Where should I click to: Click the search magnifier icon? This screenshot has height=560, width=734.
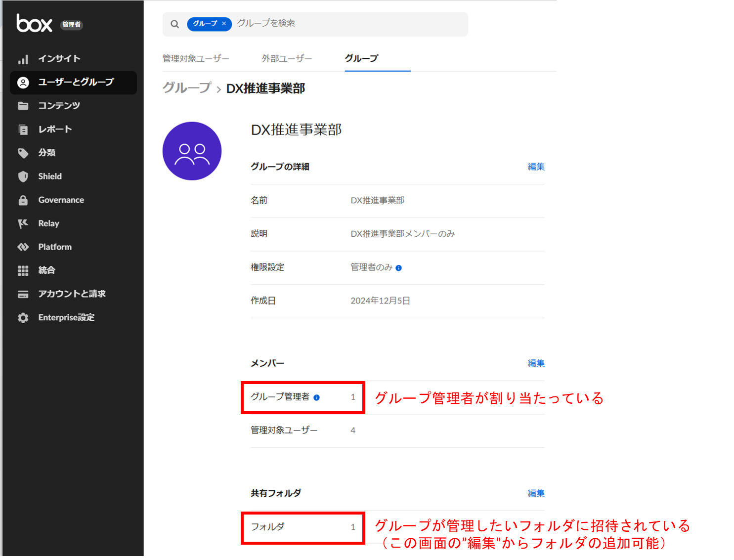click(x=174, y=24)
